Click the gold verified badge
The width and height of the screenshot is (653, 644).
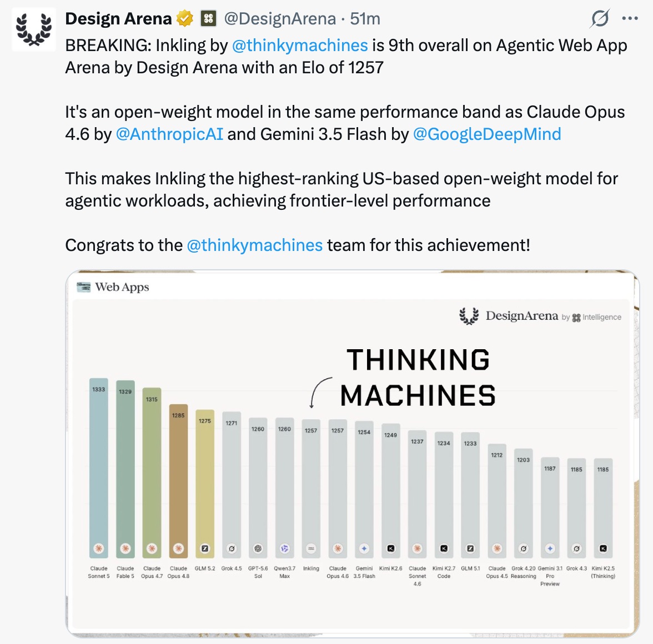click(x=184, y=19)
